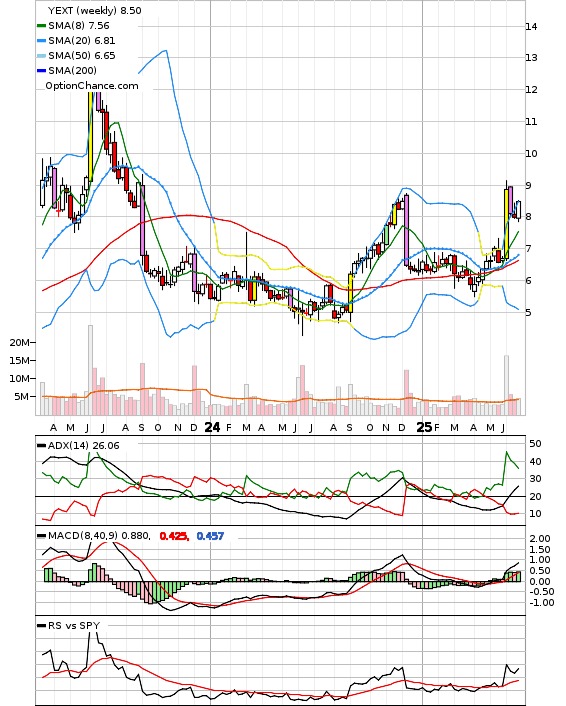Click the YEXT (weekly) 8.50 title

[x=95, y=10]
